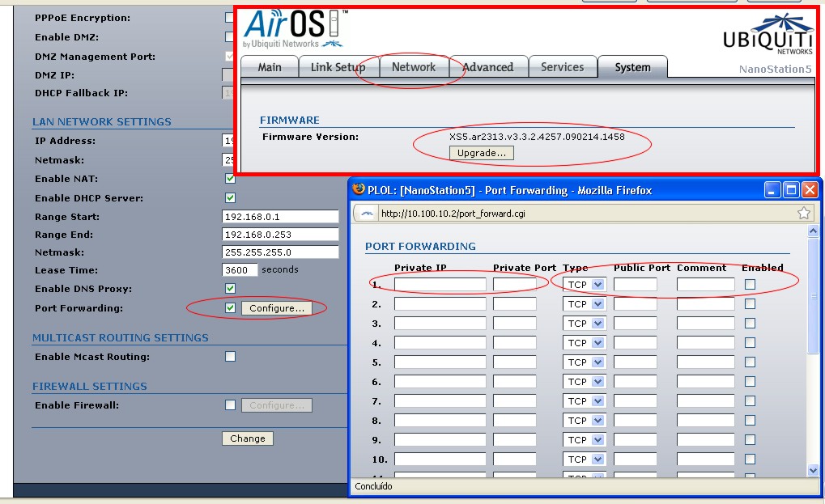This screenshot has height=504, width=825.
Task: Click Configure next to Port Forwarding
Action: point(277,308)
